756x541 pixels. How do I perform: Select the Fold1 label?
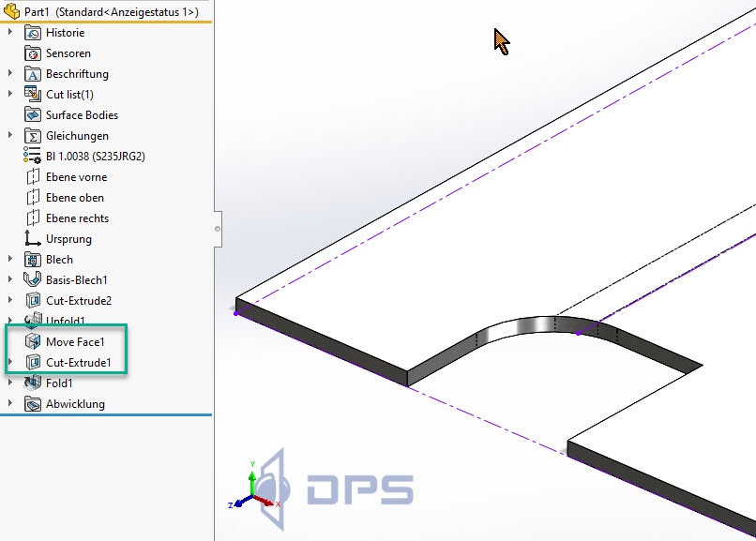point(59,383)
